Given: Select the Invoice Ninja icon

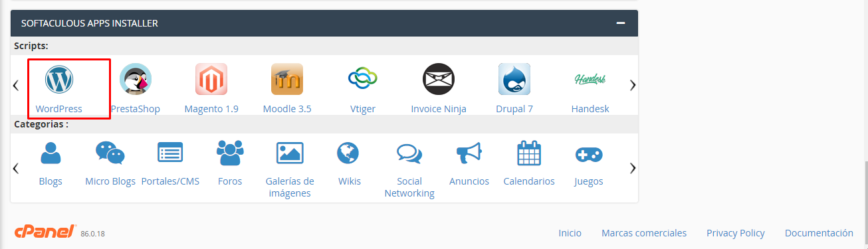Looking at the screenshot, I should [439, 80].
